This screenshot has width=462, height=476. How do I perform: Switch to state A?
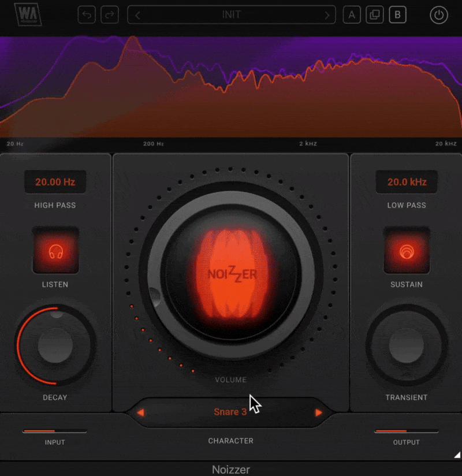tap(352, 14)
